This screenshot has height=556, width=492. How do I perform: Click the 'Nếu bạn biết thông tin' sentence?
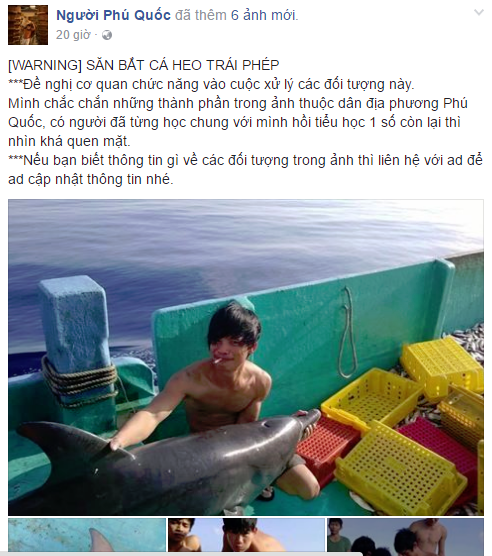tap(245, 160)
